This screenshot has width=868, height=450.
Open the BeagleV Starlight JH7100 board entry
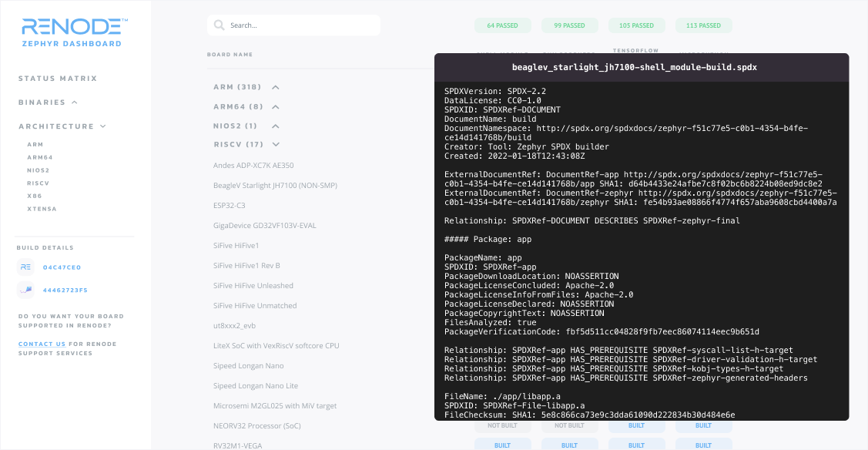pos(275,186)
